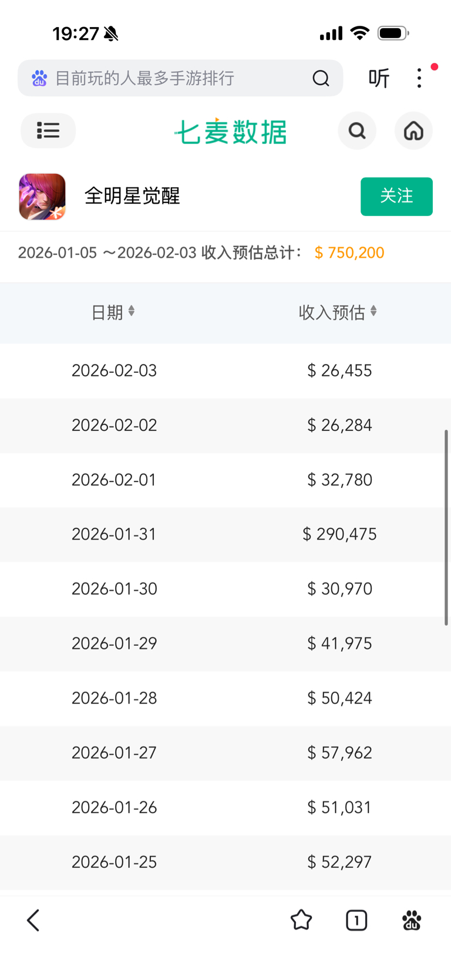Open the hamburger list menu
Viewport: 451px width, 980px height.
(48, 130)
